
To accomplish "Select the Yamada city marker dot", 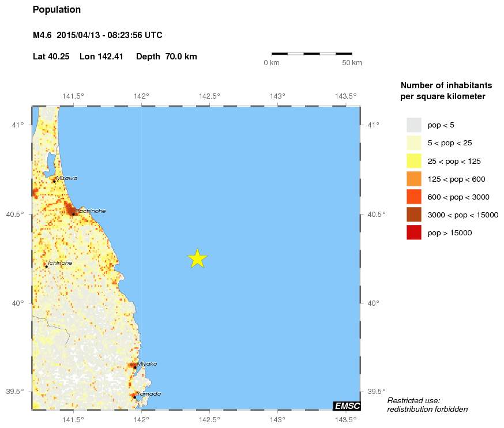I will 134,397.
